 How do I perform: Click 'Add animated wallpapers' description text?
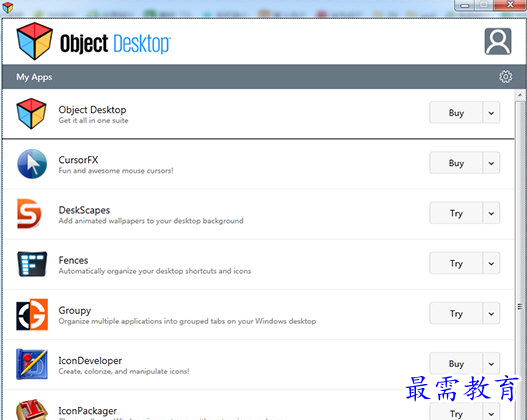(x=151, y=221)
